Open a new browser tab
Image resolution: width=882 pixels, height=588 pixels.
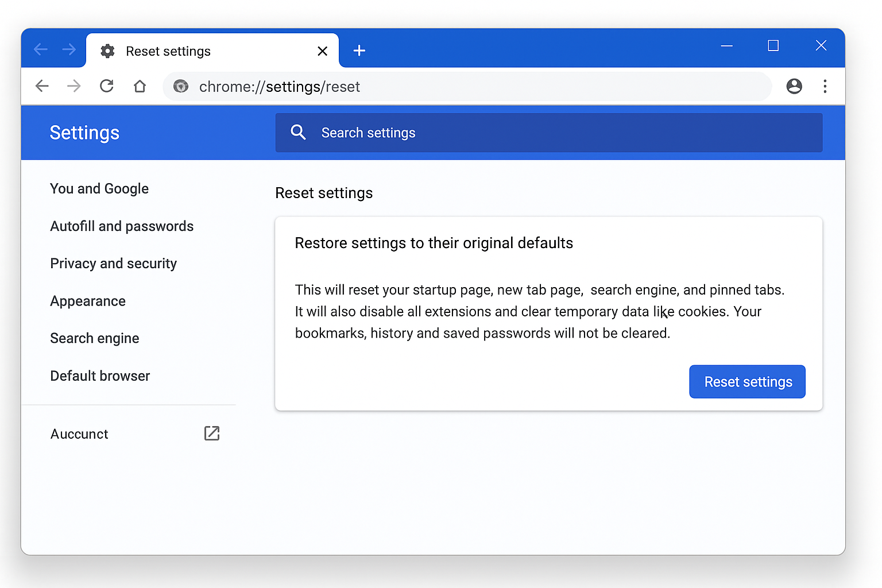[359, 51]
